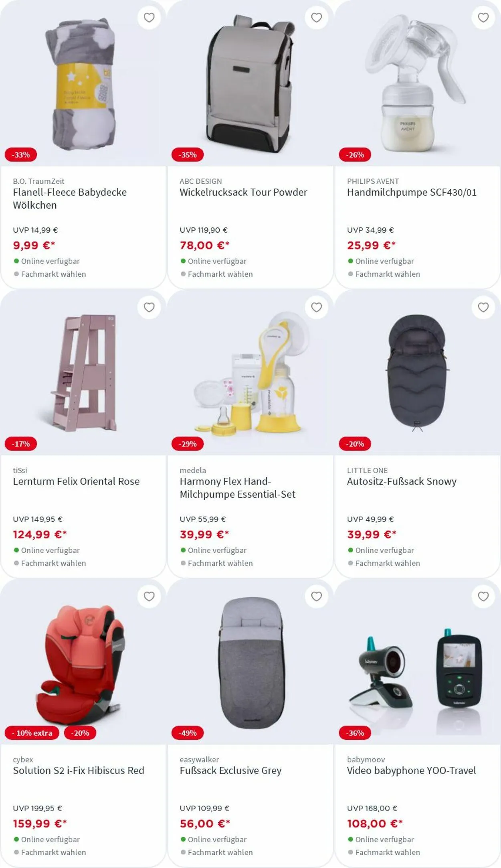This screenshot has height=868, width=501.
Task: Click heart icon on Fußsack Exclusive Grey
Action: click(316, 596)
